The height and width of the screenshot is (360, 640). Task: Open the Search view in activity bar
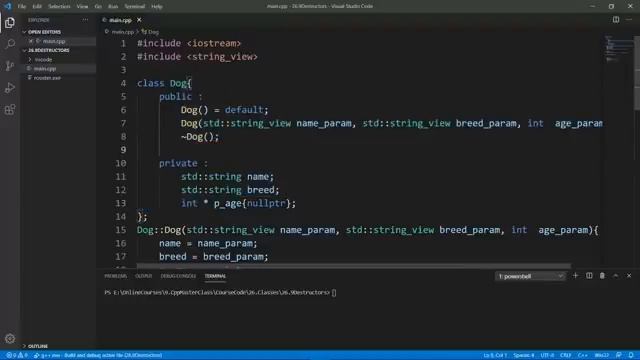(10, 44)
